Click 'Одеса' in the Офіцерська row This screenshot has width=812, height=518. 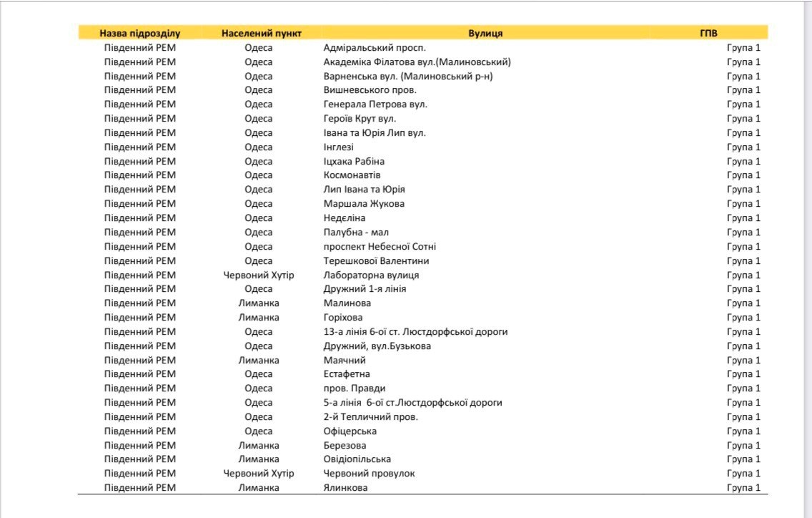click(x=259, y=431)
